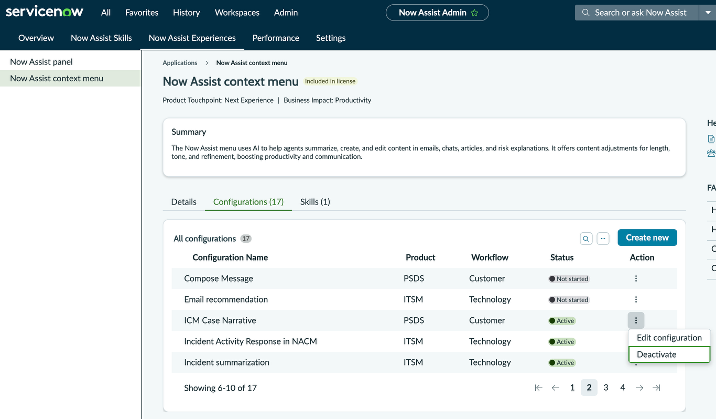Open the action menu for Compose Message
This screenshot has height=420, width=716.
point(636,278)
